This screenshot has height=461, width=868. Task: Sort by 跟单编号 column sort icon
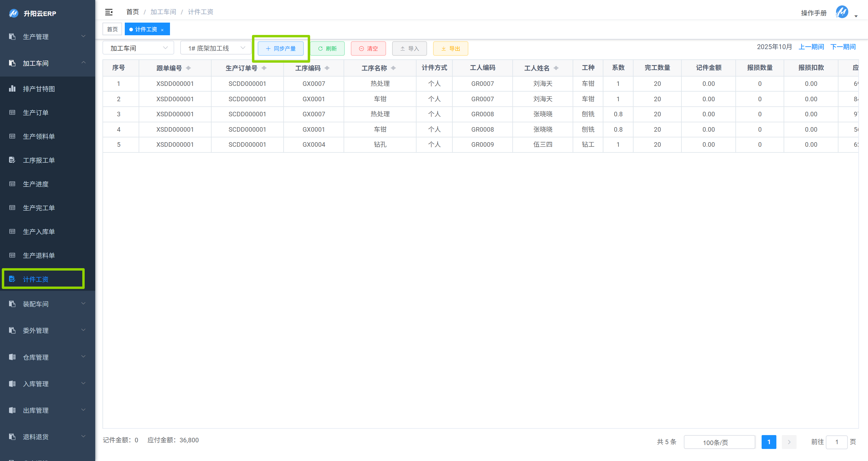click(188, 68)
